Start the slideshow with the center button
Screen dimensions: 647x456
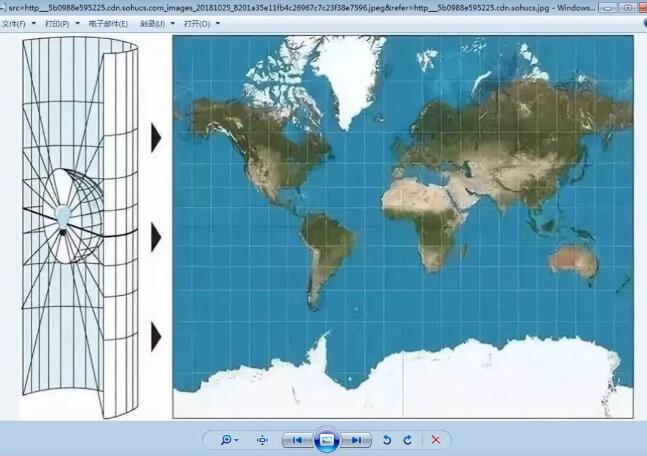click(x=326, y=440)
